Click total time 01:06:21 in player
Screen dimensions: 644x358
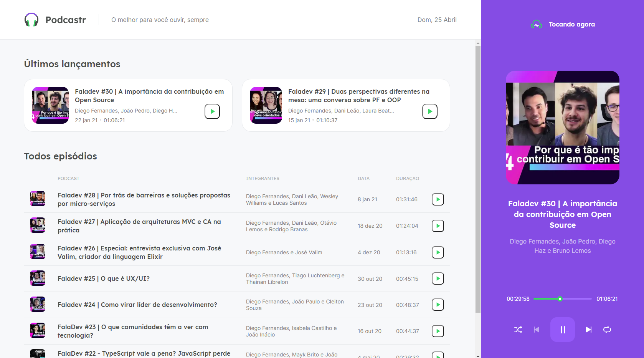(x=607, y=299)
